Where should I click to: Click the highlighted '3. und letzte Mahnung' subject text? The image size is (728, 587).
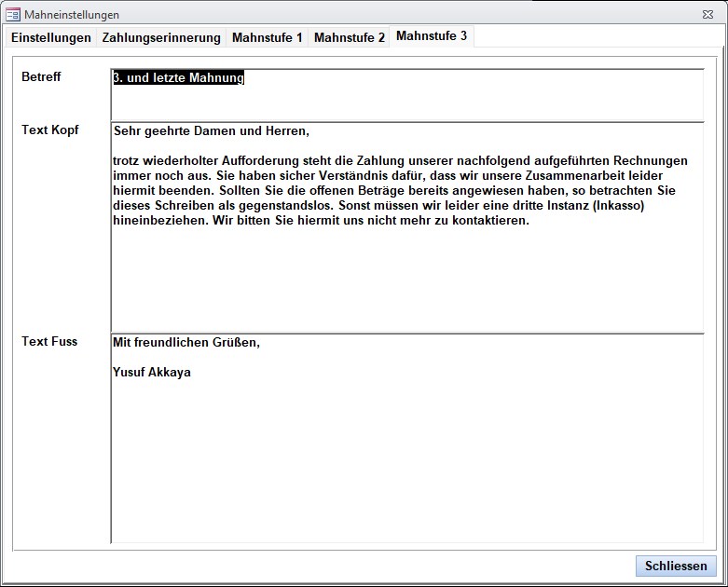(x=178, y=78)
